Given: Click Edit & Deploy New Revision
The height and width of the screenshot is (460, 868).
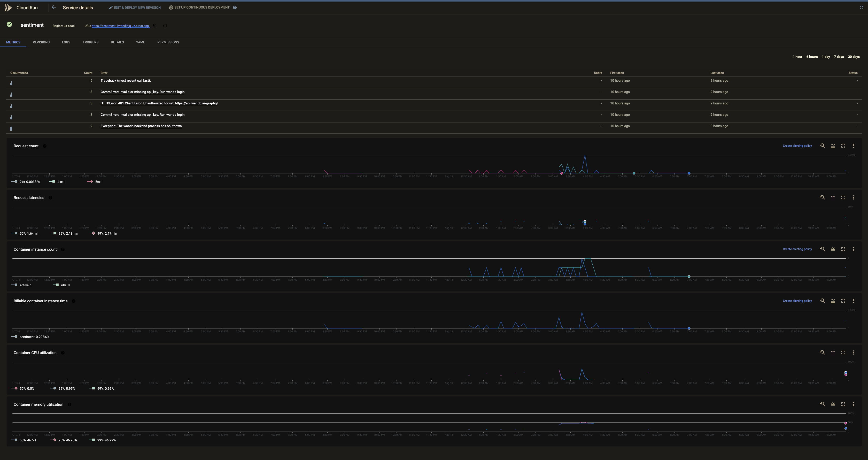Looking at the screenshot, I should pos(134,7).
